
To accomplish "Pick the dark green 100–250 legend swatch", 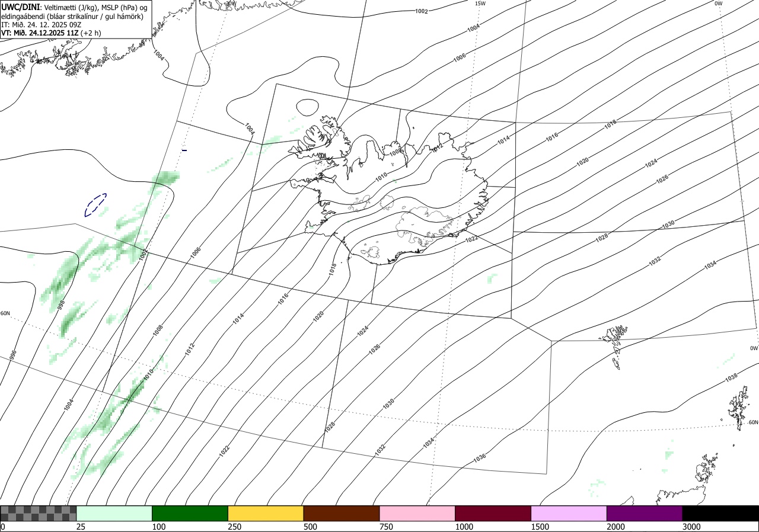I will (190, 513).
